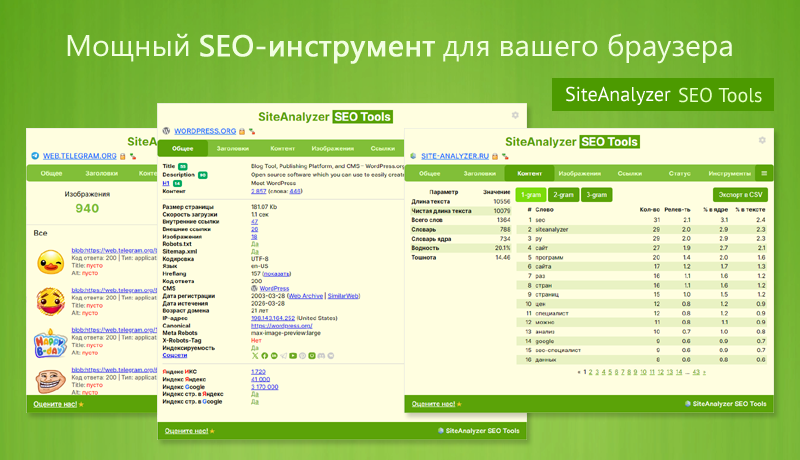
Task: Open the WordPress CMS link
Action: tap(274, 289)
